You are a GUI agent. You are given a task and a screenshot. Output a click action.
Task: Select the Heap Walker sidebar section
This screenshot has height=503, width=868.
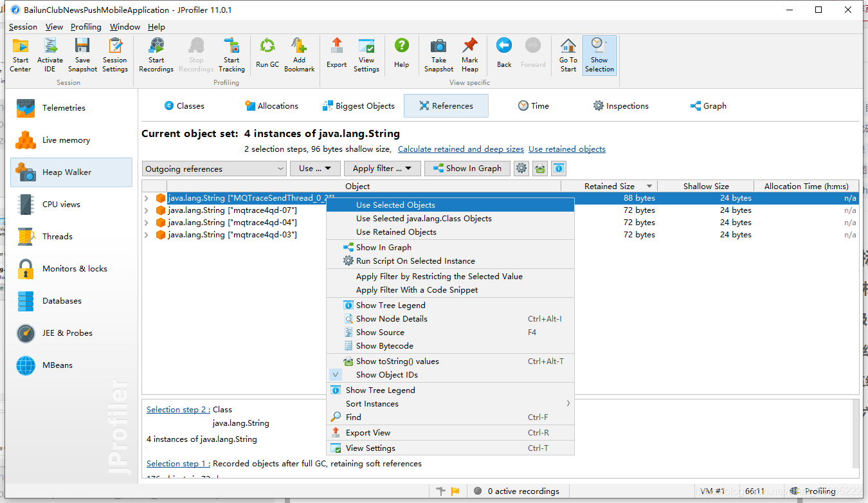pyautogui.click(x=71, y=172)
